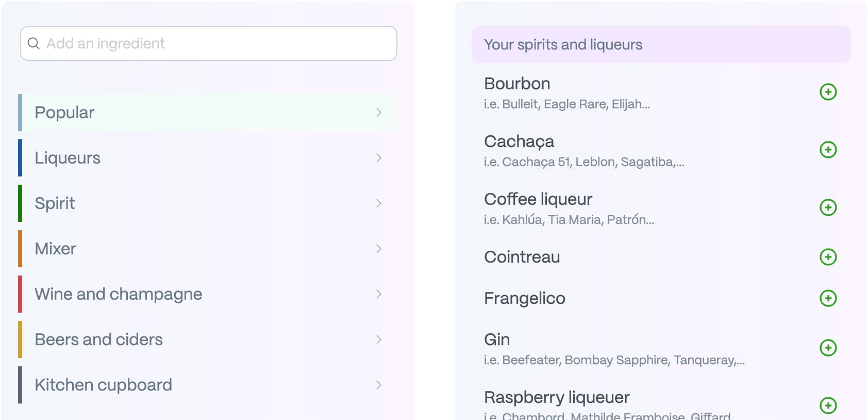Add Cointreau via its green plus button

pyautogui.click(x=828, y=256)
